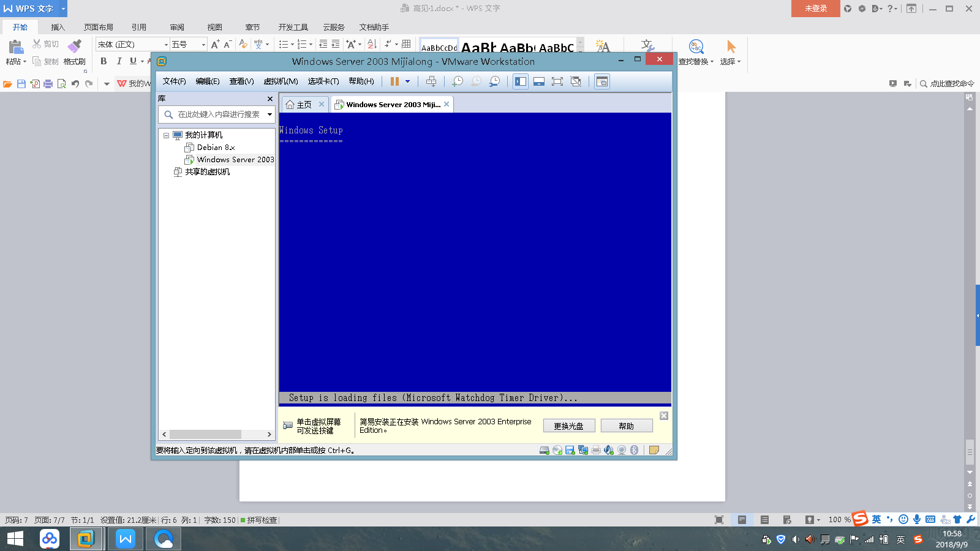
Task: Toggle the VMware thumbnail bar
Action: 539,81
